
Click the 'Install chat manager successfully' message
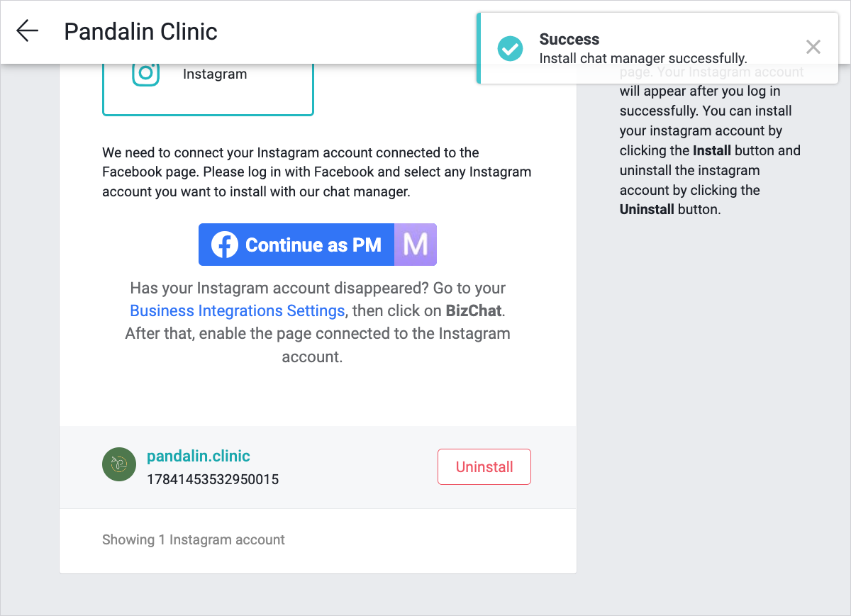[643, 58]
